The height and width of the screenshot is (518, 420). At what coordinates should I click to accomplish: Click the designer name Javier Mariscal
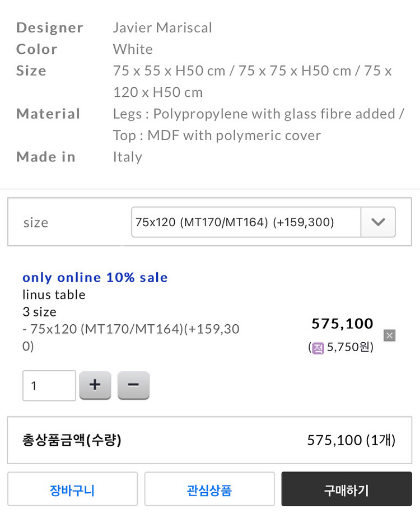coord(162,28)
